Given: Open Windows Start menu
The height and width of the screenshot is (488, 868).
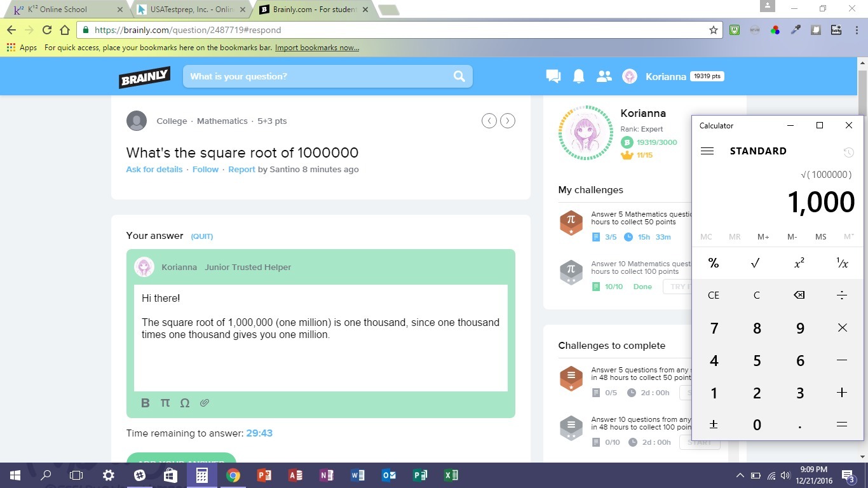Looking at the screenshot, I should pyautogui.click(x=15, y=475).
